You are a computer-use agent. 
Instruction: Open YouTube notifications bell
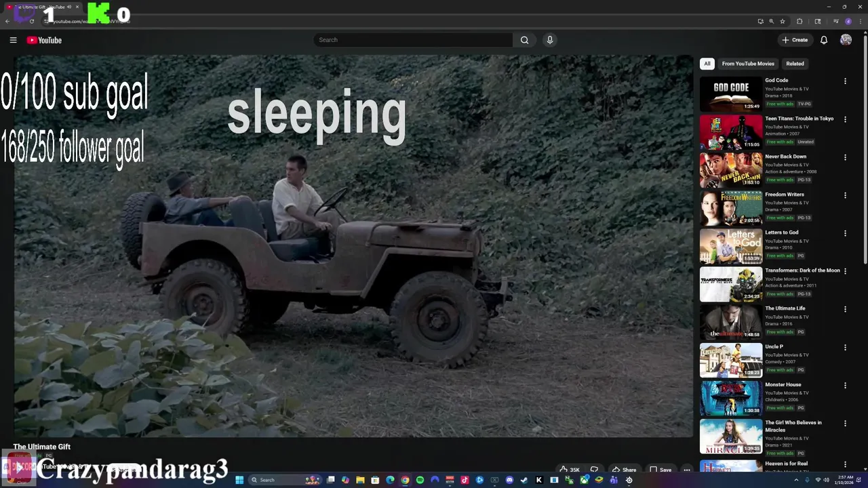click(824, 40)
